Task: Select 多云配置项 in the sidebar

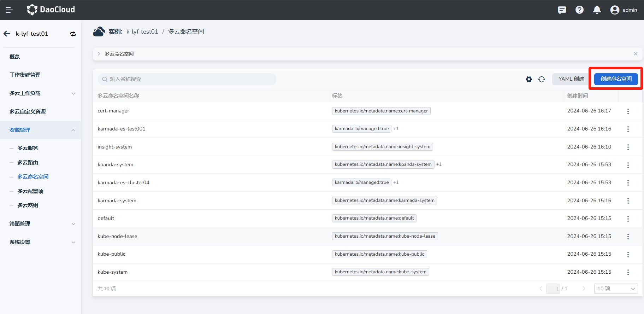Action: [x=30, y=191]
